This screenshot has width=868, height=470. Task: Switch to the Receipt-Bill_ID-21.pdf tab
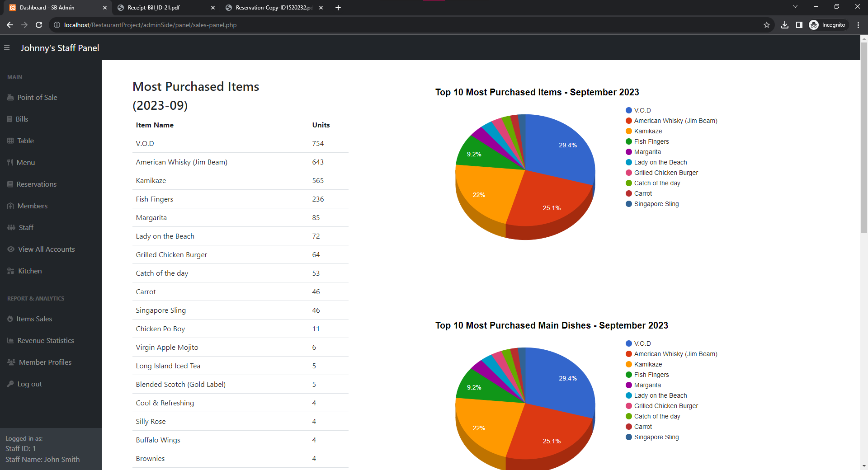(154, 7)
